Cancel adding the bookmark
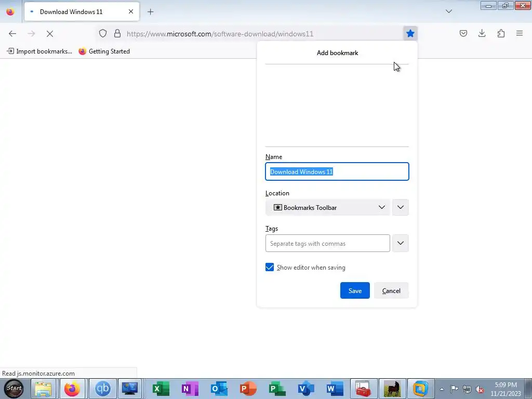Image resolution: width=532 pixels, height=399 pixels. tap(391, 291)
